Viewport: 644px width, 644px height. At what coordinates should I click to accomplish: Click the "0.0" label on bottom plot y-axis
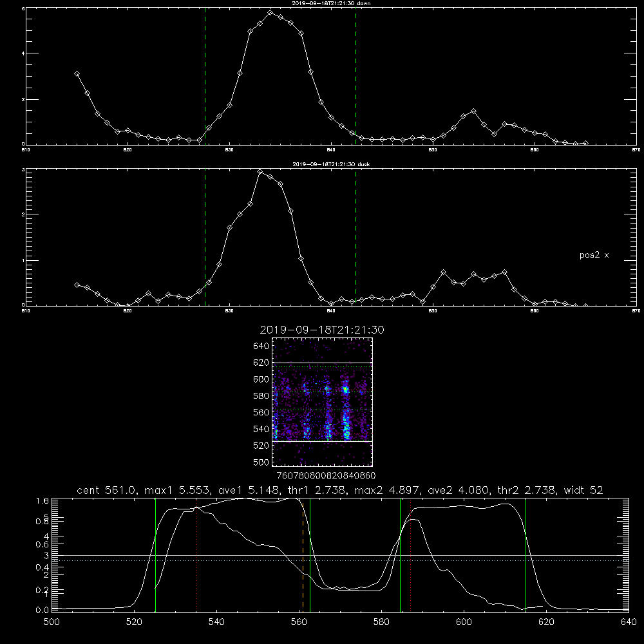43,611
